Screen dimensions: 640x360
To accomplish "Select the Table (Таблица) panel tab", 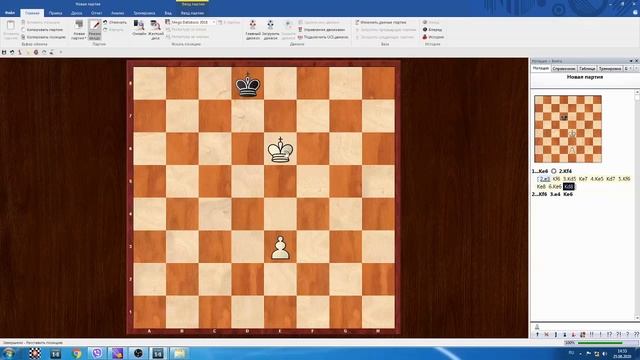I will coord(587,69).
